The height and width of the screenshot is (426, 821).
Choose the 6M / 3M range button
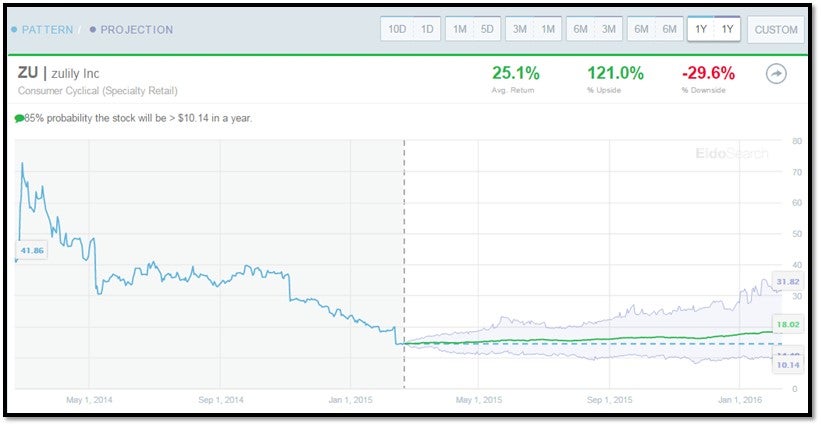(x=594, y=29)
